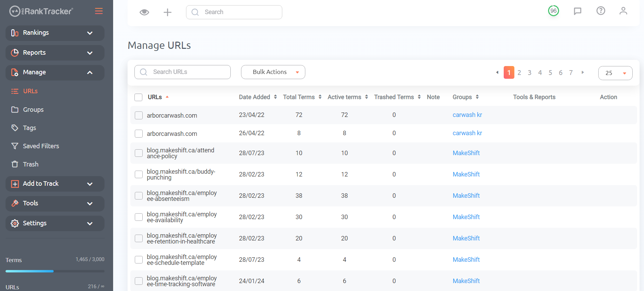Click the Rankings bar chart icon
Viewport: 644px width, 291px height.
[15, 33]
